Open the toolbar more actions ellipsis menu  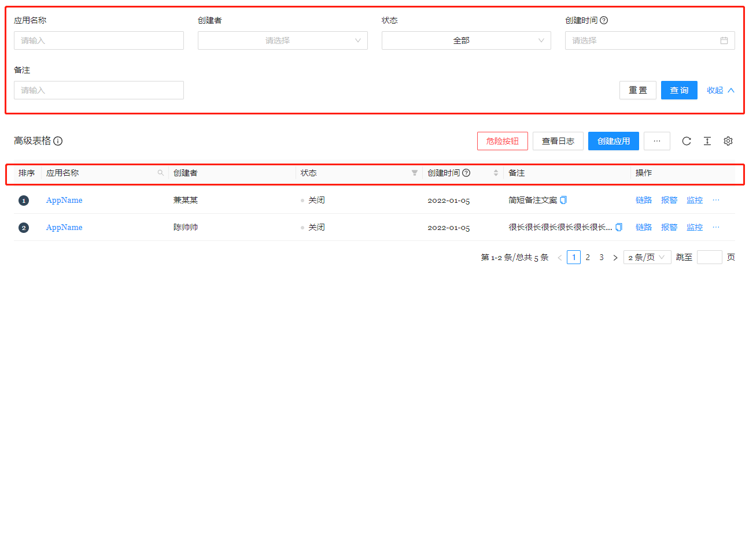tap(656, 141)
